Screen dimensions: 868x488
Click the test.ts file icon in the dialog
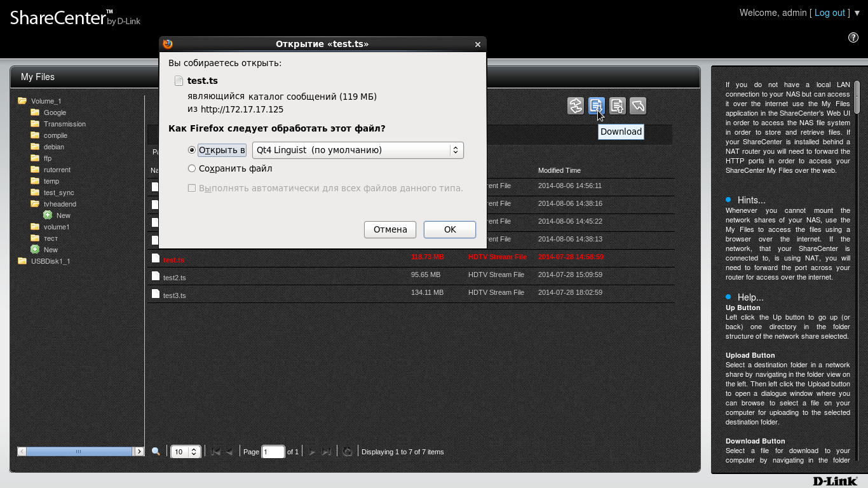click(x=179, y=81)
